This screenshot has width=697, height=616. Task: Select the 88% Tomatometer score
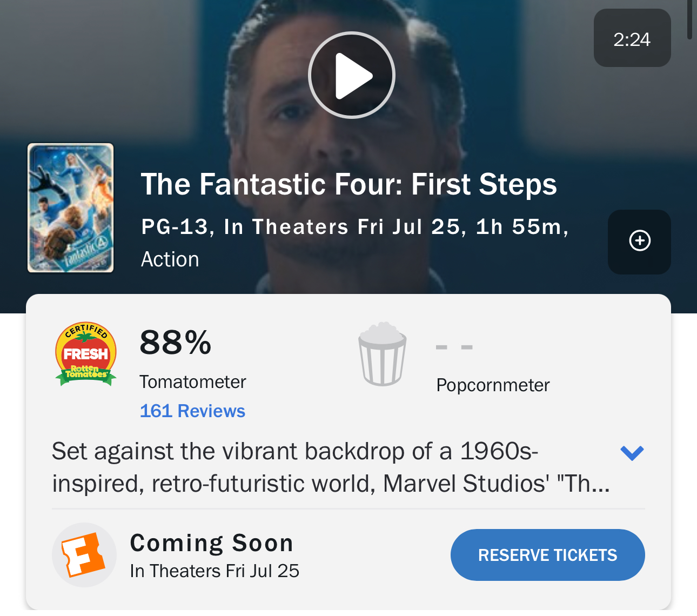click(176, 343)
